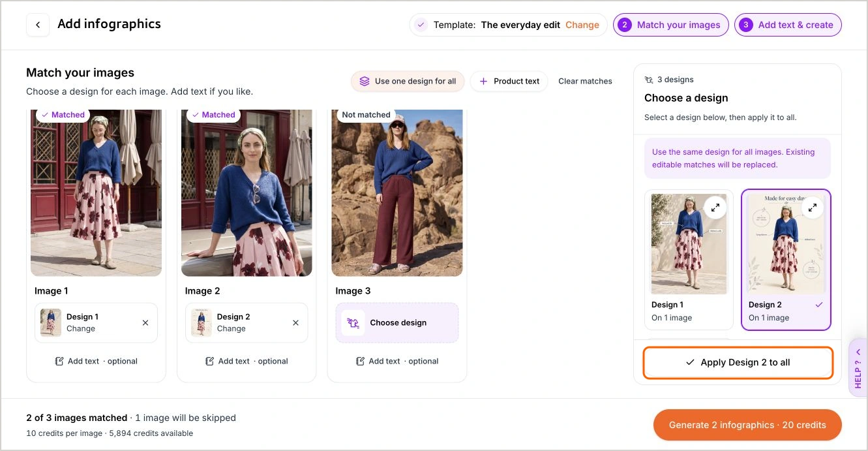Click the Choose design icon for Image 3
The height and width of the screenshot is (451, 868).
[353, 322]
